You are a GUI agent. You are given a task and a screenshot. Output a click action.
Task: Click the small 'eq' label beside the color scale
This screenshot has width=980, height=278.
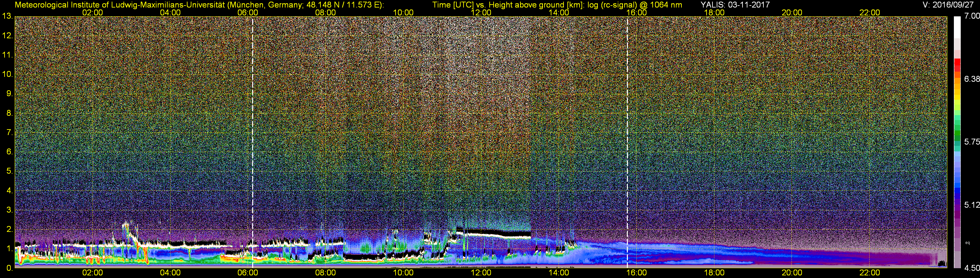click(x=968, y=242)
